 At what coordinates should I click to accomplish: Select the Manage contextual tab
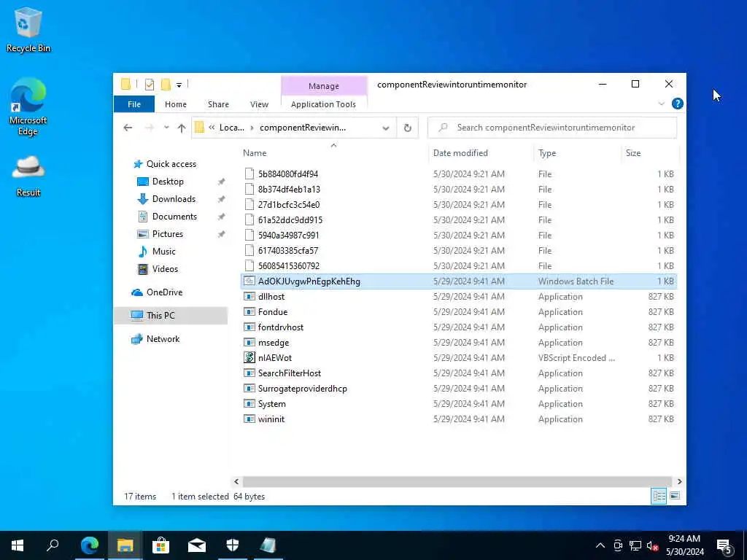324,86
